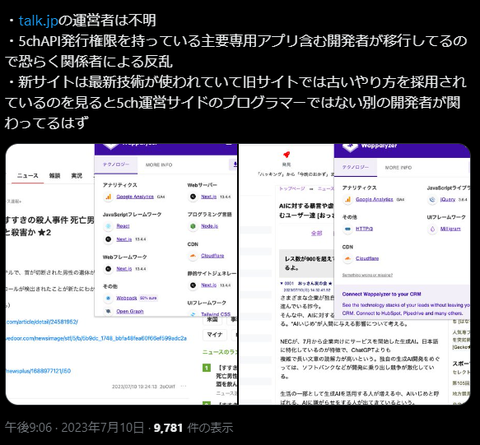Click the 米国 tag button
480x445 pixels.
pyautogui.click(x=213, y=319)
